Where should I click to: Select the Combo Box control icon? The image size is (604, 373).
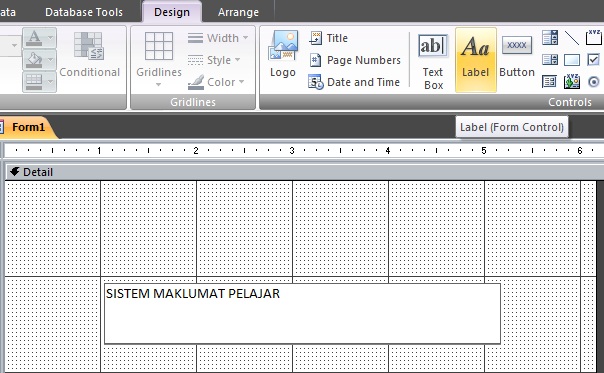[x=550, y=38]
